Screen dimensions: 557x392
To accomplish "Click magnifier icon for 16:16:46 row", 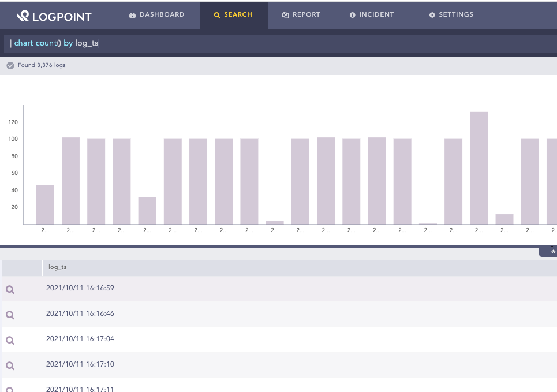I will click(10, 315).
